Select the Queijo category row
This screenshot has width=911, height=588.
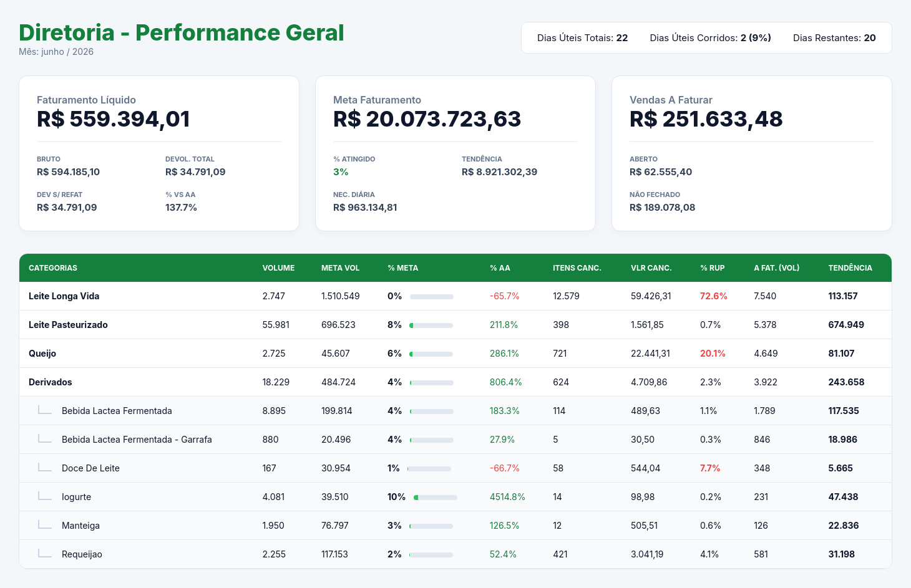click(455, 354)
